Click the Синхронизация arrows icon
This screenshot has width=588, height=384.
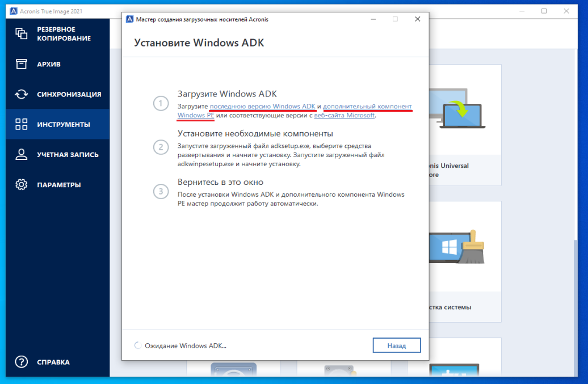(x=21, y=94)
